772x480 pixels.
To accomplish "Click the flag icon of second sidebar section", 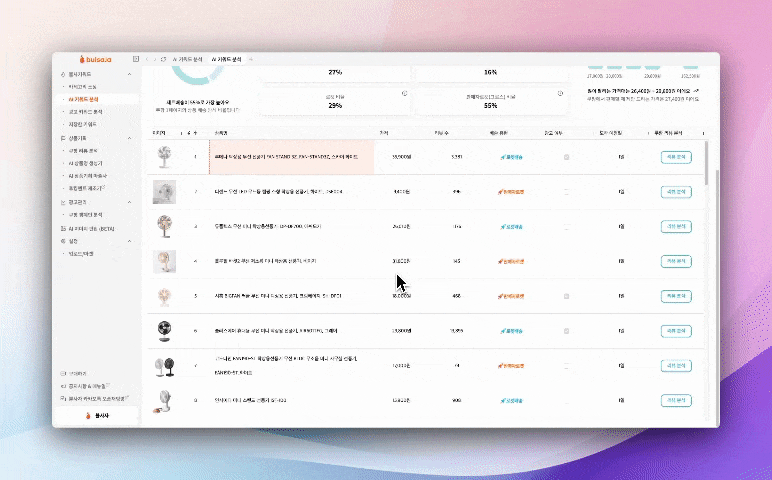I will point(63,138).
